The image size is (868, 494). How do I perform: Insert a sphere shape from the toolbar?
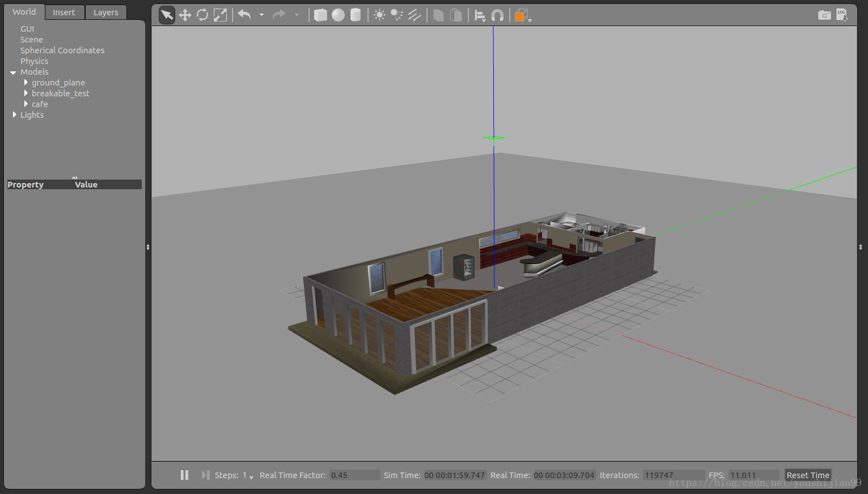click(x=338, y=15)
